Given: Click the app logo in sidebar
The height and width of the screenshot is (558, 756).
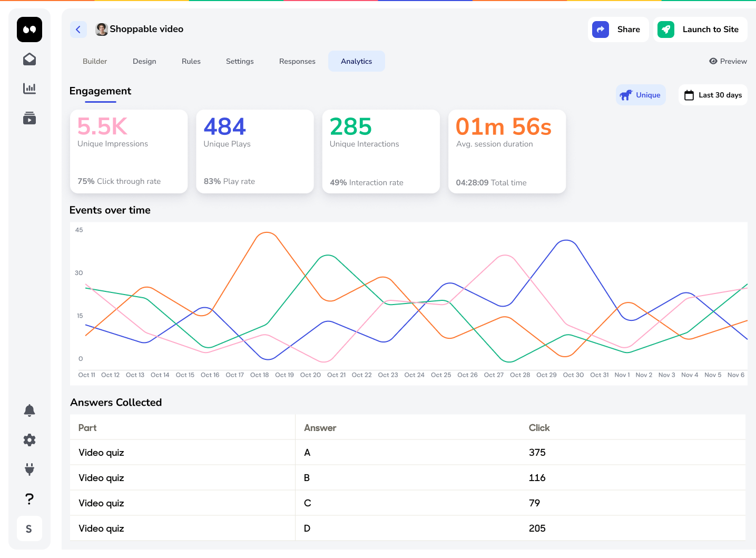Looking at the screenshot, I should pyautogui.click(x=30, y=30).
